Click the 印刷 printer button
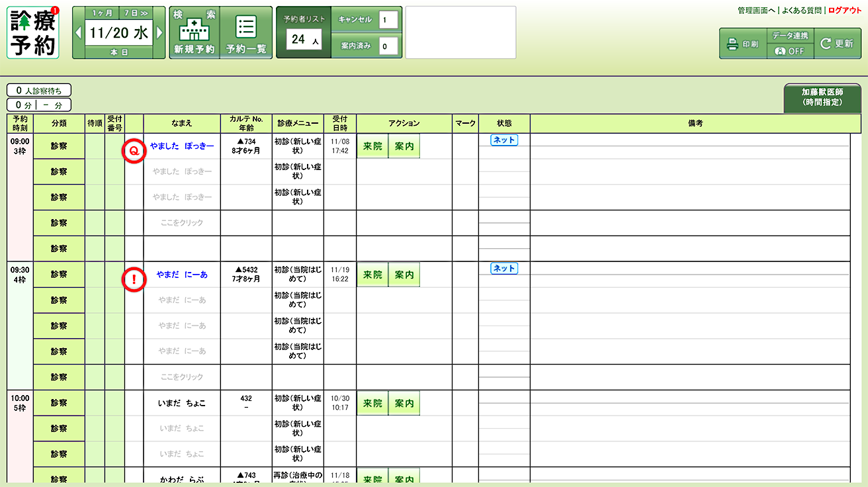The width and height of the screenshot is (868, 487). click(x=743, y=44)
